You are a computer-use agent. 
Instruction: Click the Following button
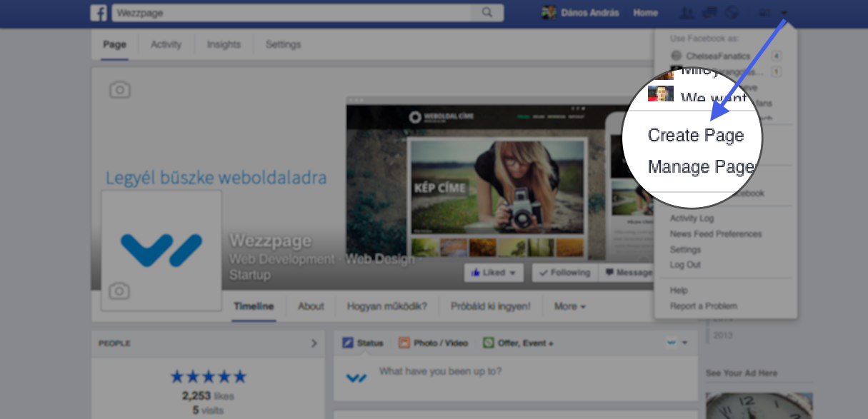pos(565,273)
